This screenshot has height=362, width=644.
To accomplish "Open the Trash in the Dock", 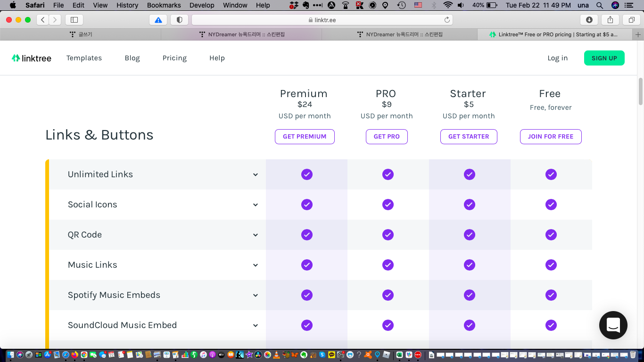I will pos(633,354).
